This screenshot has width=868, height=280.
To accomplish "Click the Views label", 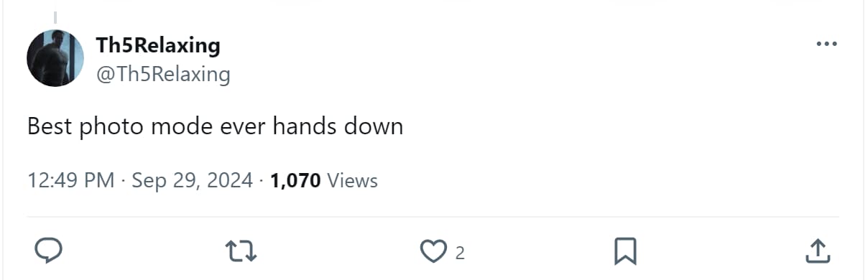I will pyautogui.click(x=352, y=180).
